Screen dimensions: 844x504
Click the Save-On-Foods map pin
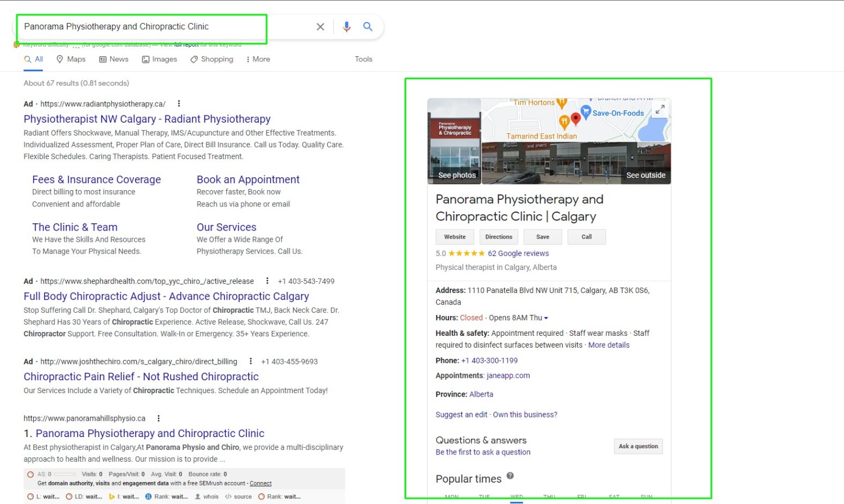586,111
